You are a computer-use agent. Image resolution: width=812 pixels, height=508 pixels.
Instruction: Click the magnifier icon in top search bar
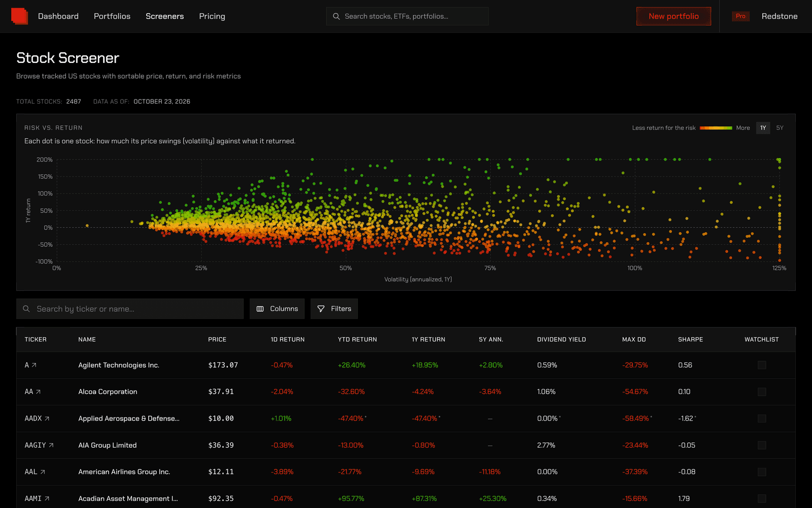336,16
